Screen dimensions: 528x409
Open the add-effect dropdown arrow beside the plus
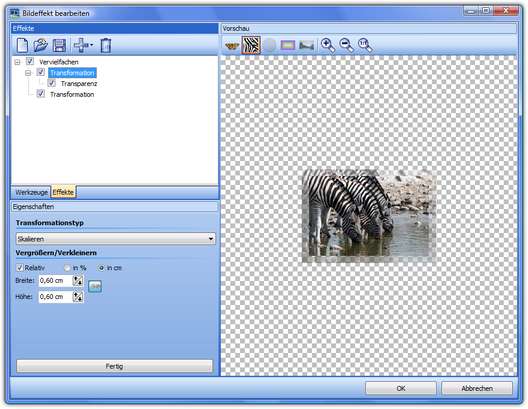tap(91, 45)
